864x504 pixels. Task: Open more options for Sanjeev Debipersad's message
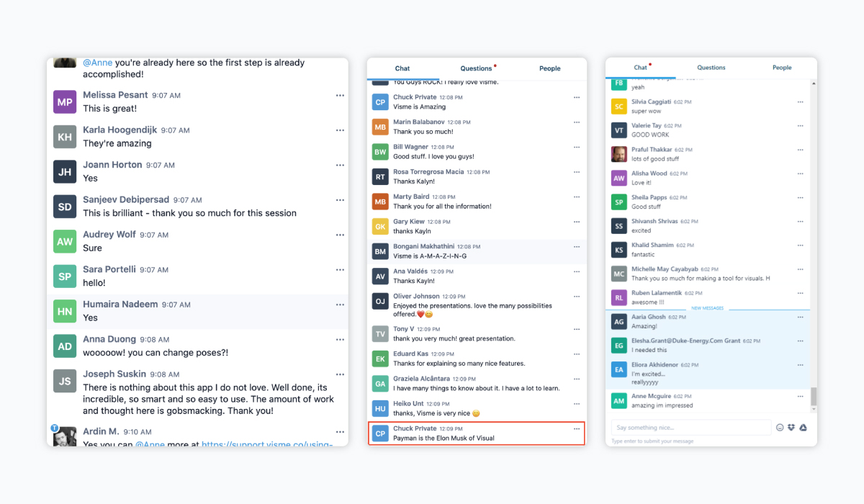(340, 200)
